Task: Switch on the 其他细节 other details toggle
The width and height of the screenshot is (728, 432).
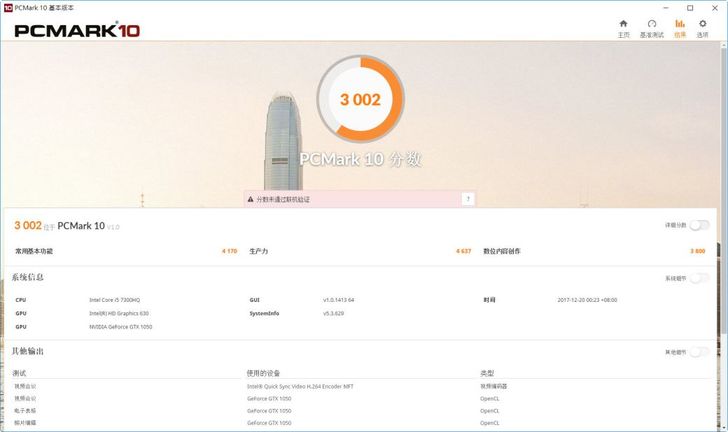Action: pyautogui.click(x=700, y=352)
